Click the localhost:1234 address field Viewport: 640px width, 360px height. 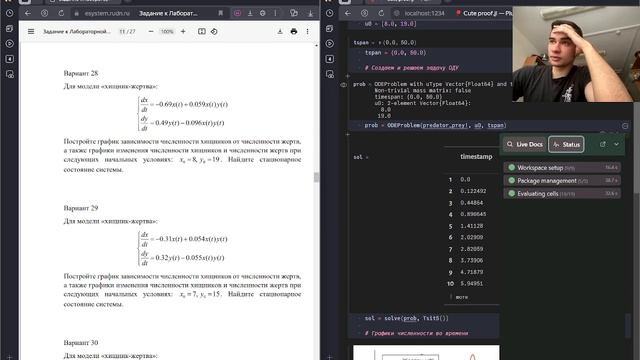(x=424, y=13)
